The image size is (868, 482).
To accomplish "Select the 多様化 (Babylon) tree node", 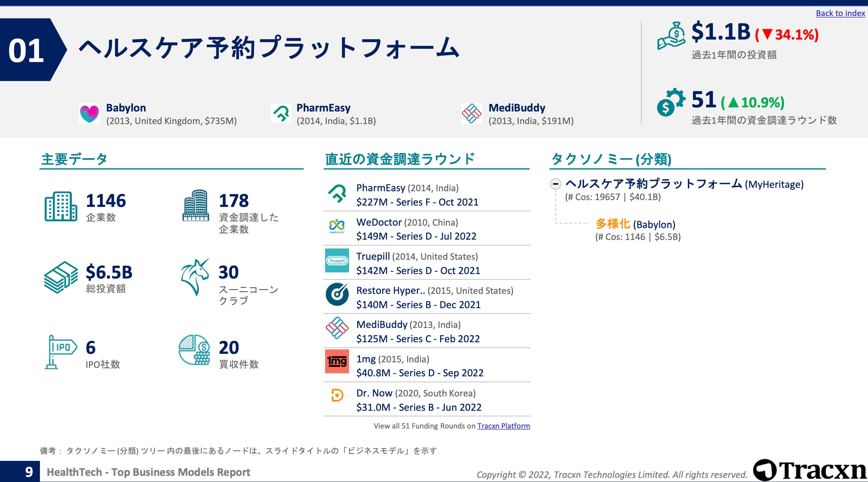I will click(635, 224).
